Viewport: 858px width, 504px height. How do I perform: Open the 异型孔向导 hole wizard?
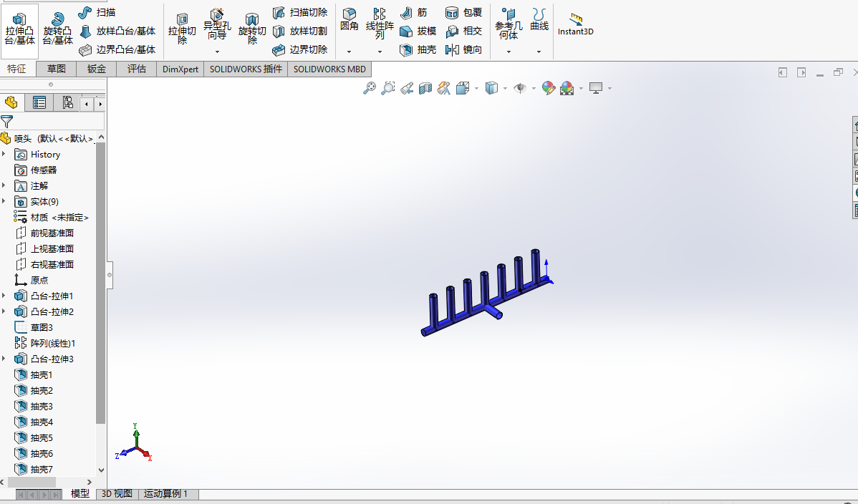click(x=217, y=24)
